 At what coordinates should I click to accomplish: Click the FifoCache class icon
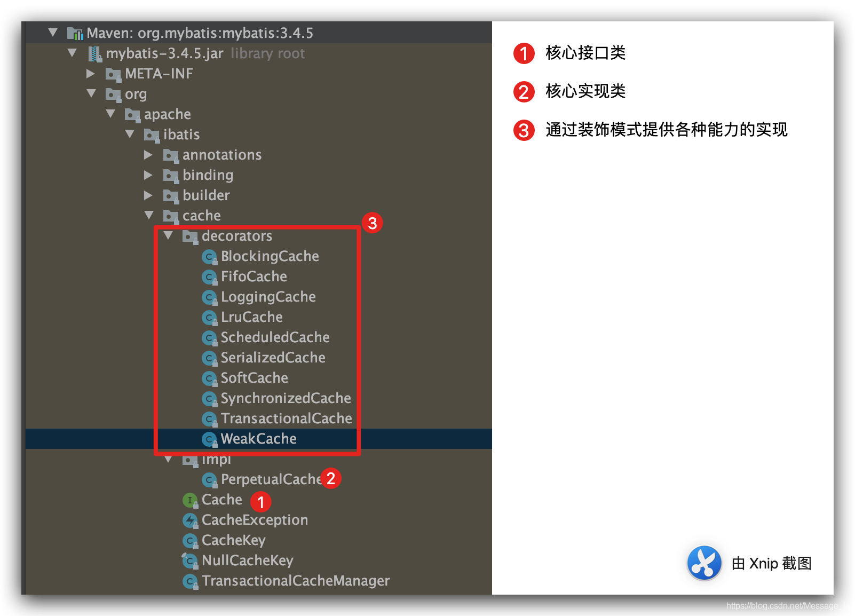point(209,277)
